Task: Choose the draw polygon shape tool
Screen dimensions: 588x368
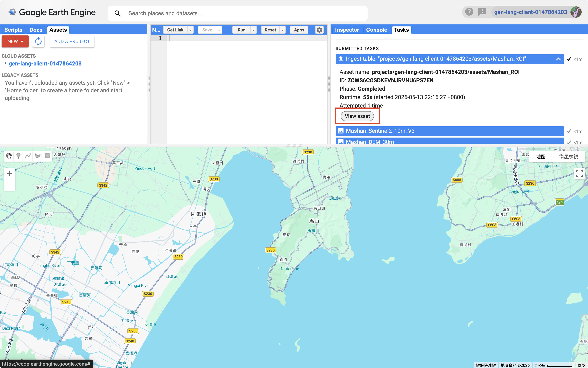Action: 38,156
